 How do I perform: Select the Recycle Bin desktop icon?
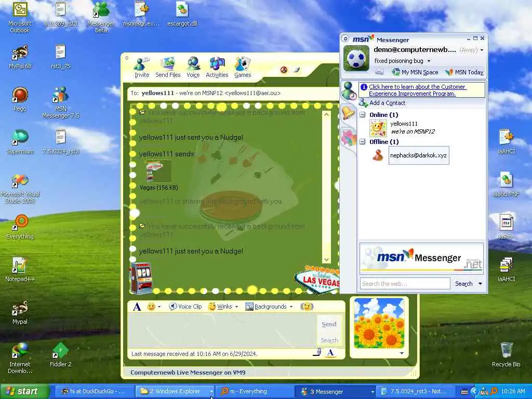click(506, 354)
